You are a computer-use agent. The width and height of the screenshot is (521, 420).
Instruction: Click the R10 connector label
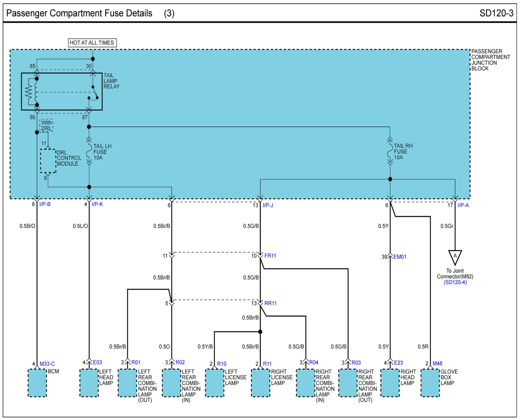(222, 364)
